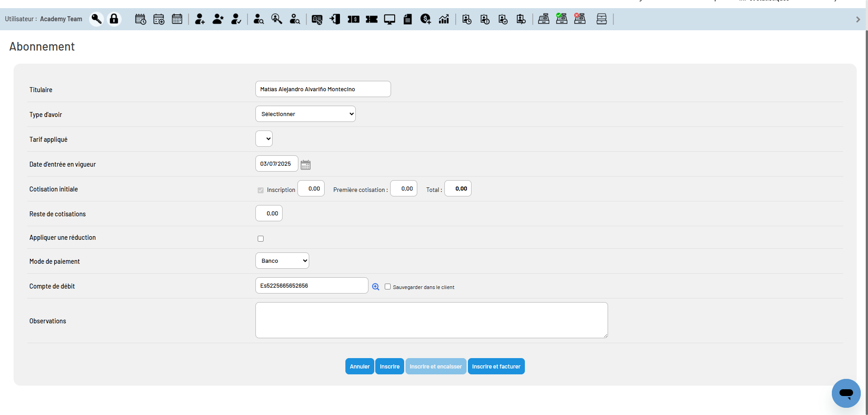Viewport: 868px width, 415px height.
Task: Toggle the Inscription checkbox
Action: pyautogui.click(x=260, y=190)
